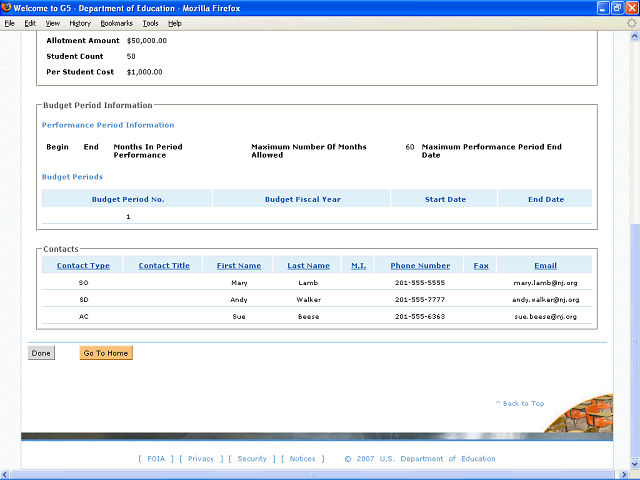Open the FOIA footer link
This screenshot has width=640, height=480.
point(156,459)
